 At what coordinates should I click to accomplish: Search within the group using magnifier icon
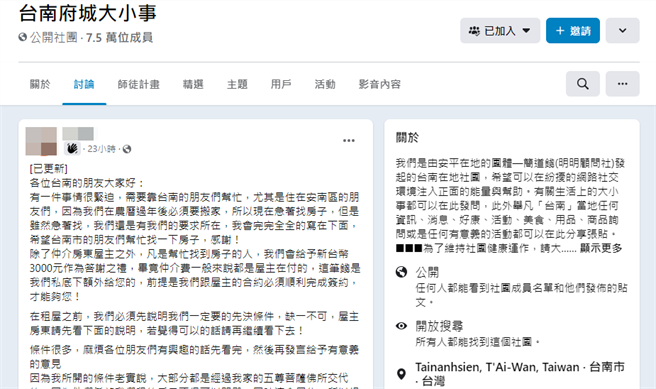583,84
